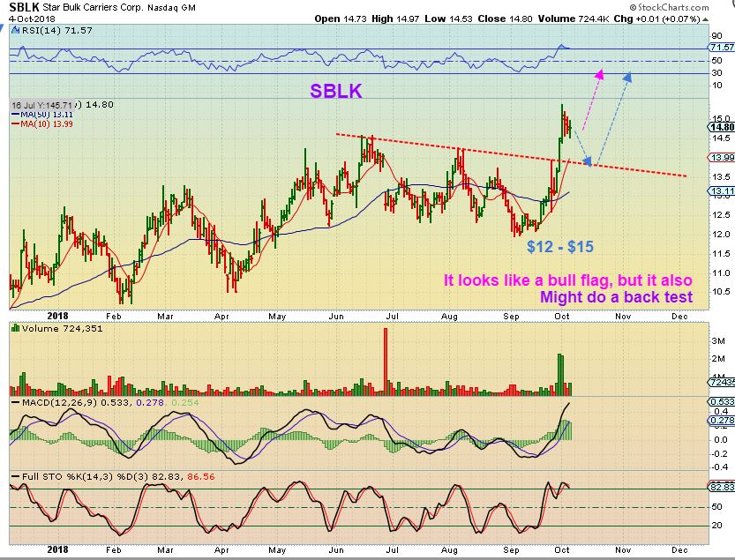Click the 16 Jul Y:145.71 crosshair tooltip
Viewport: 735px width, 560px height.
pyautogui.click(x=41, y=105)
